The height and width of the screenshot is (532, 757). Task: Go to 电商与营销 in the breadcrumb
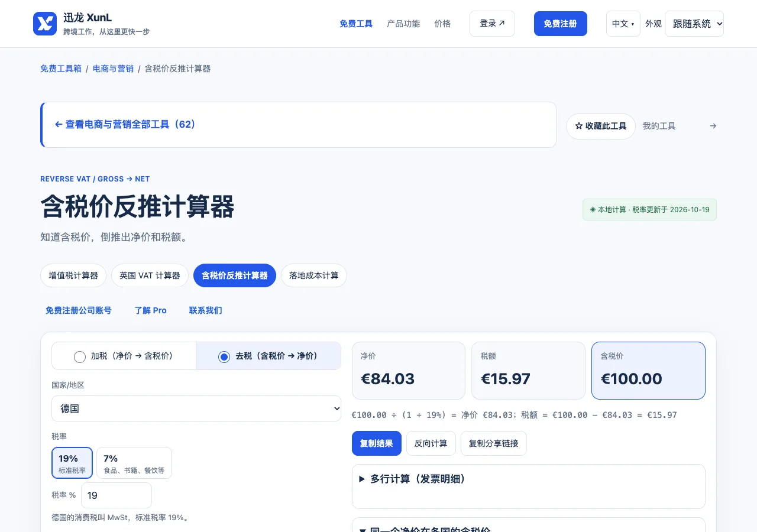(x=113, y=69)
